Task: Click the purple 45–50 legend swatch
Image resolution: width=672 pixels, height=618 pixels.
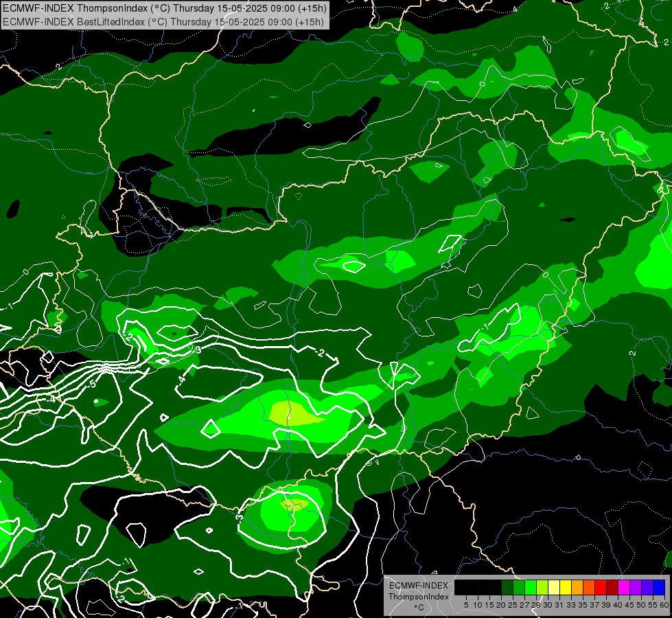Action: pyautogui.click(x=636, y=588)
